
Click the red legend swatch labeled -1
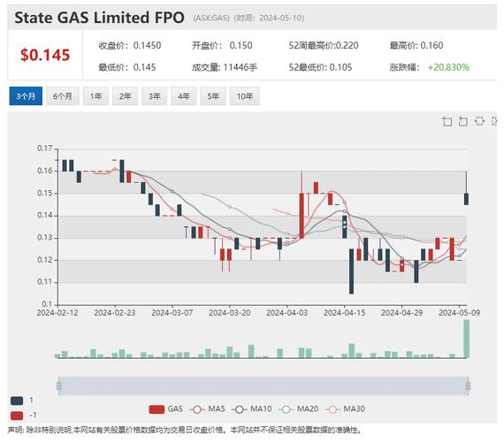17,415
